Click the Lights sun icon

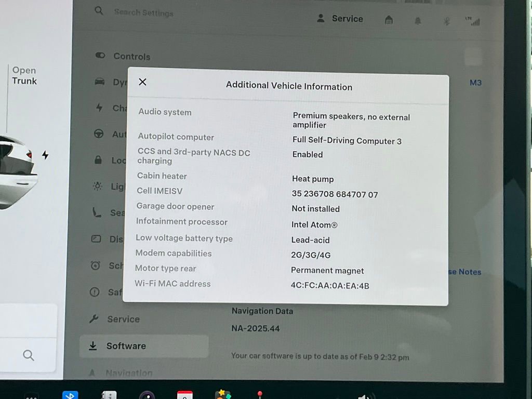pyautogui.click(x=97, y=186)
